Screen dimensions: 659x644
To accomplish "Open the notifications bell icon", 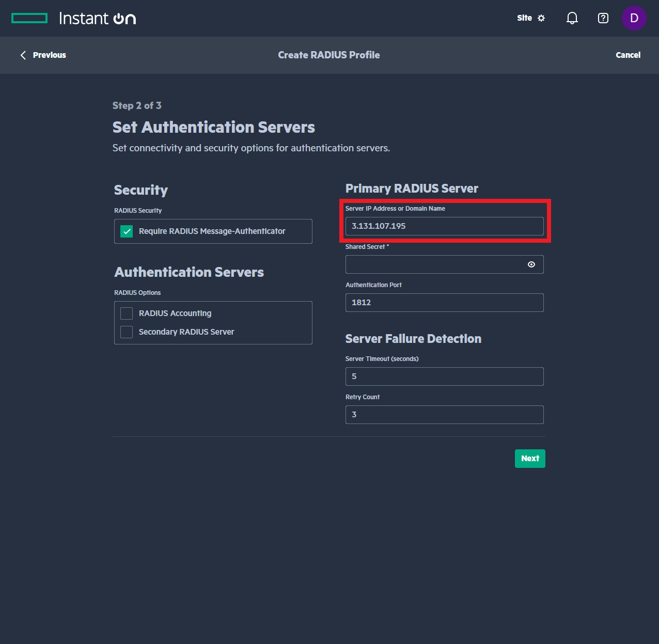I will [572, 18].
